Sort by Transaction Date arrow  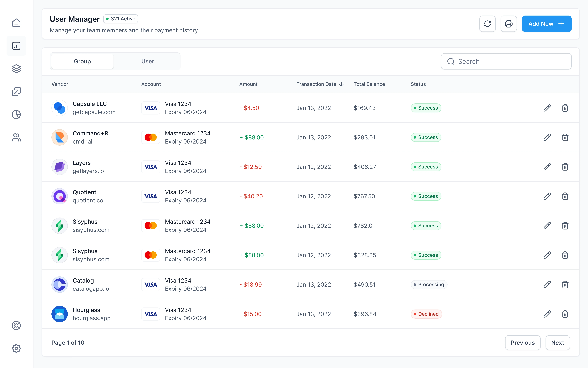(341, 84)
